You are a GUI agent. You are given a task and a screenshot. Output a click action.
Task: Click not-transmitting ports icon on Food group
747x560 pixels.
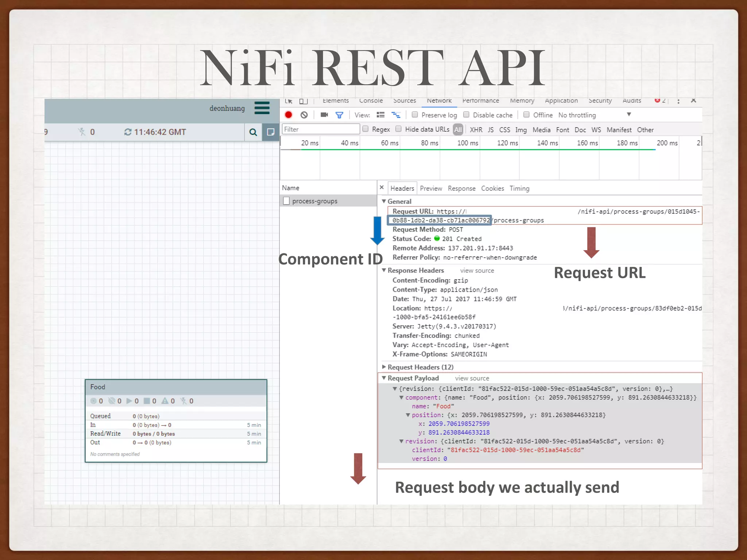click(112, 401)
